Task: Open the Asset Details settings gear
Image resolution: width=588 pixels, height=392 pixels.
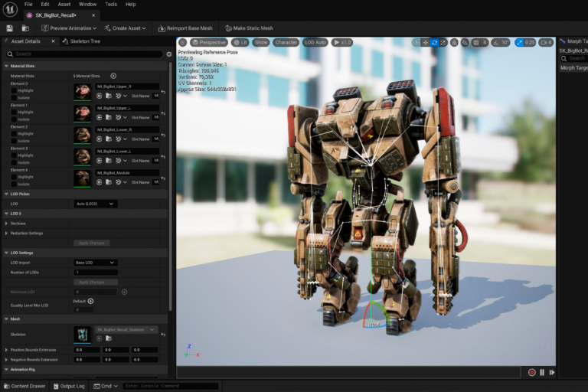Action: tap(169, 54)
